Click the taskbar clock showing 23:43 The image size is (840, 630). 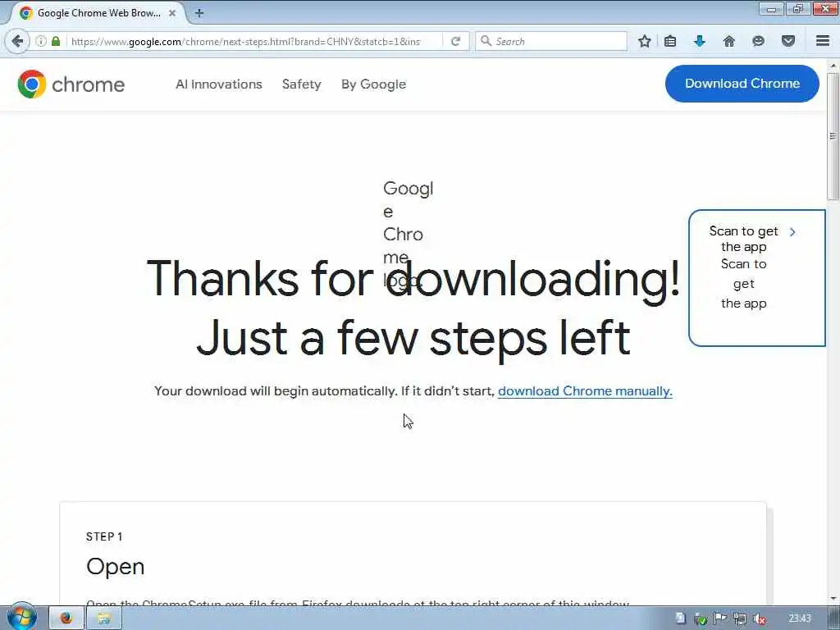click(800, 619)
